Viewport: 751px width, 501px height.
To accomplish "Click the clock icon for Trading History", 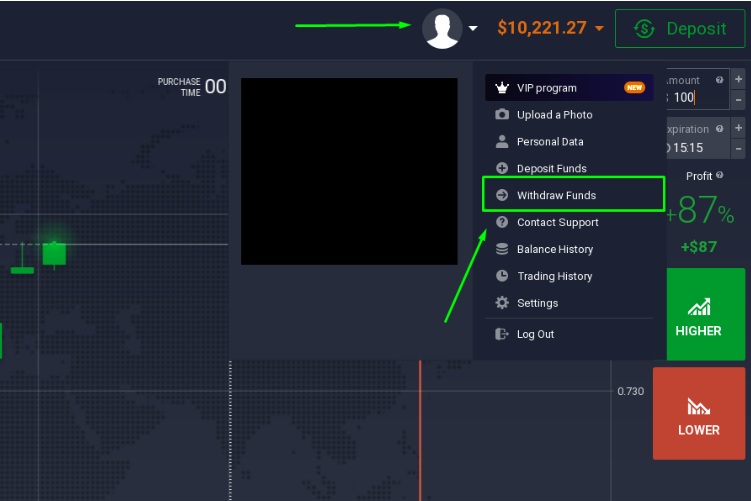I will click(502, 276).
